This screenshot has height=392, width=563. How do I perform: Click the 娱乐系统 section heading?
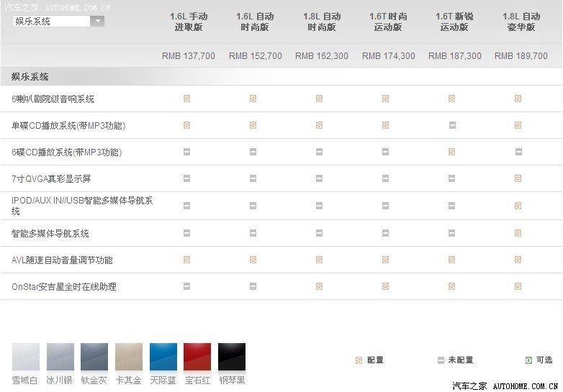pos(30,76)
